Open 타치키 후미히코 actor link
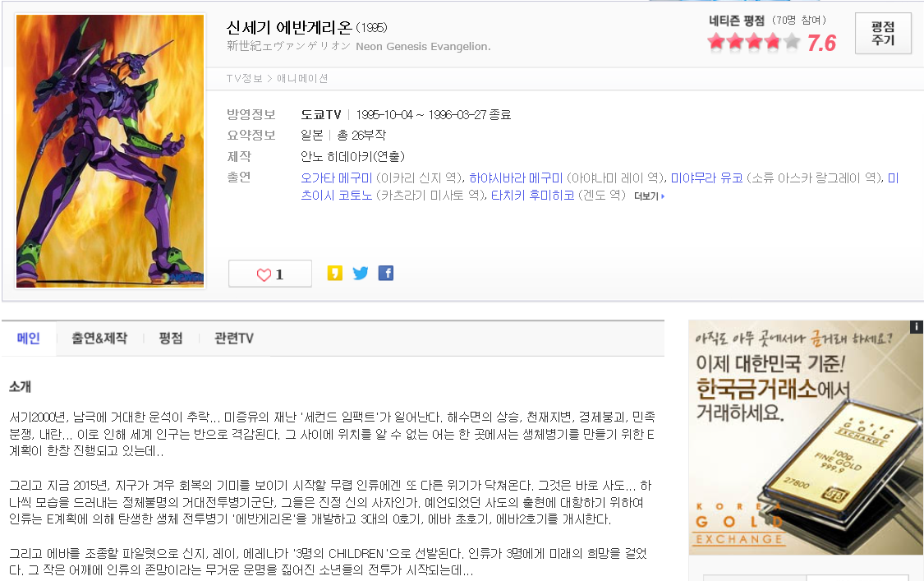This screenshot has width=924, height=581. [533, 196]
